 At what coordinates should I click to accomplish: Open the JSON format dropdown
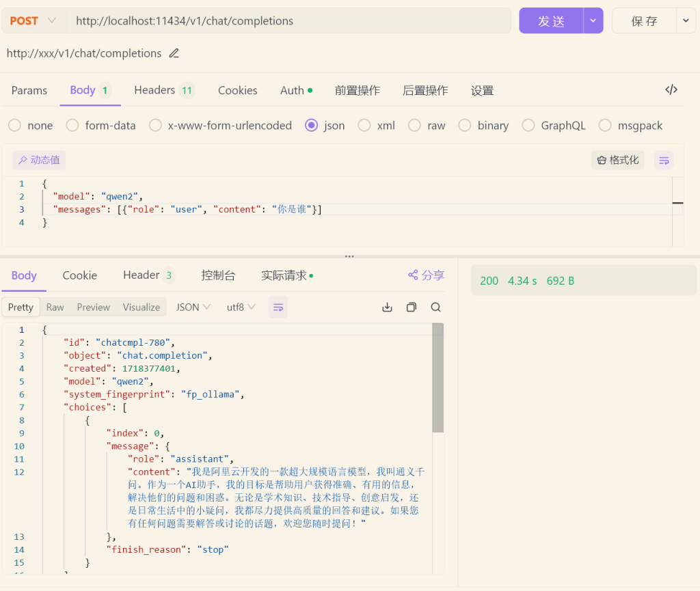coord(193,307)
